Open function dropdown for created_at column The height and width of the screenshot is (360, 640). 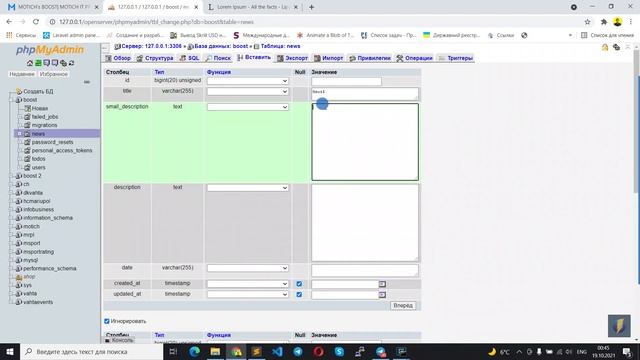pyautogui.click(x=248, y=284)
